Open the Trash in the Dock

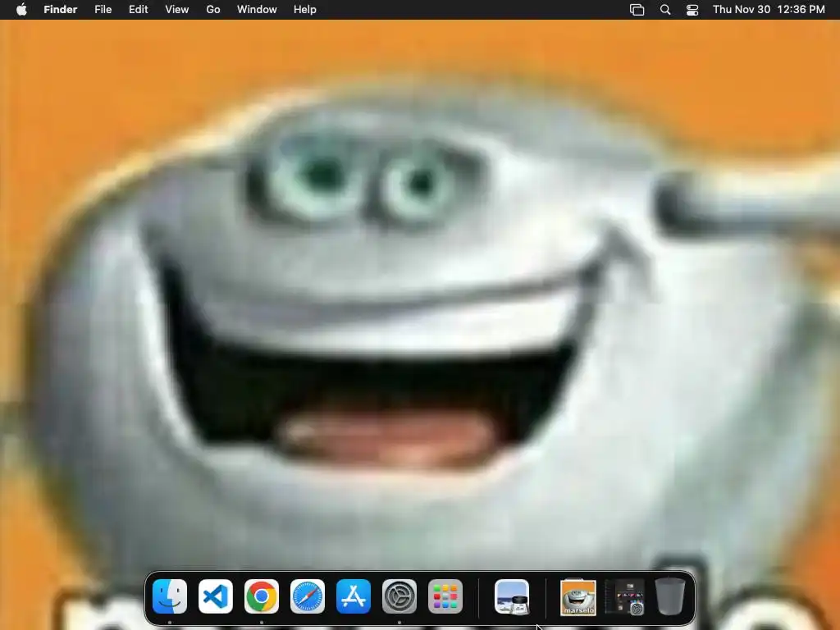670,596
